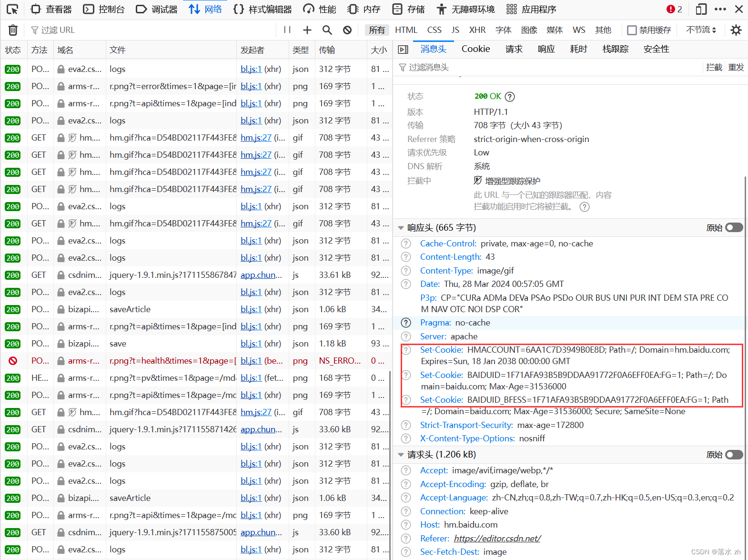
Task: Filter requests by XHR
Action: (x=477, y=30)
